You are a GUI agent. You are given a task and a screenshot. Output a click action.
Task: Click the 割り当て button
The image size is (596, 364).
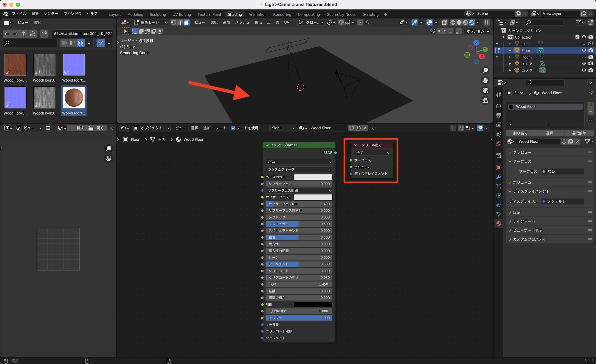click(x=520, y=133)
